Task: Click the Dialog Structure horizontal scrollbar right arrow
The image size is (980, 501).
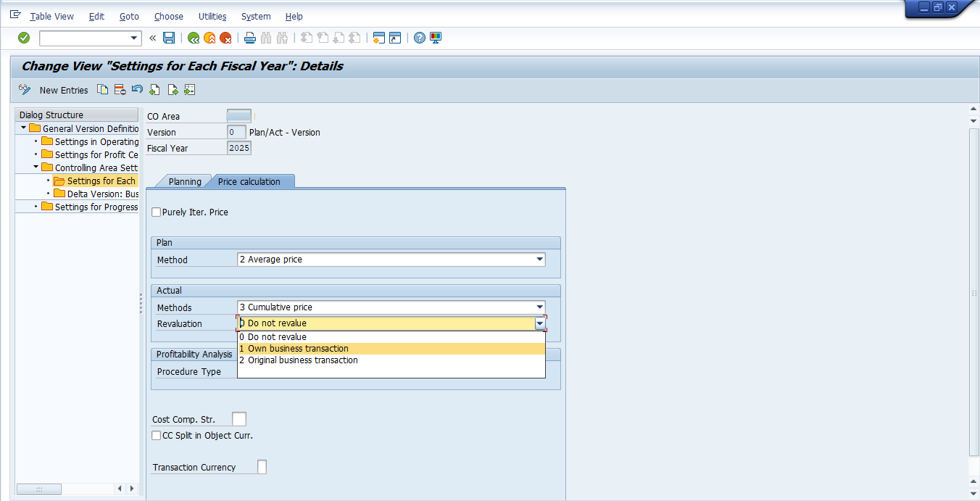Action: point(132,489)
